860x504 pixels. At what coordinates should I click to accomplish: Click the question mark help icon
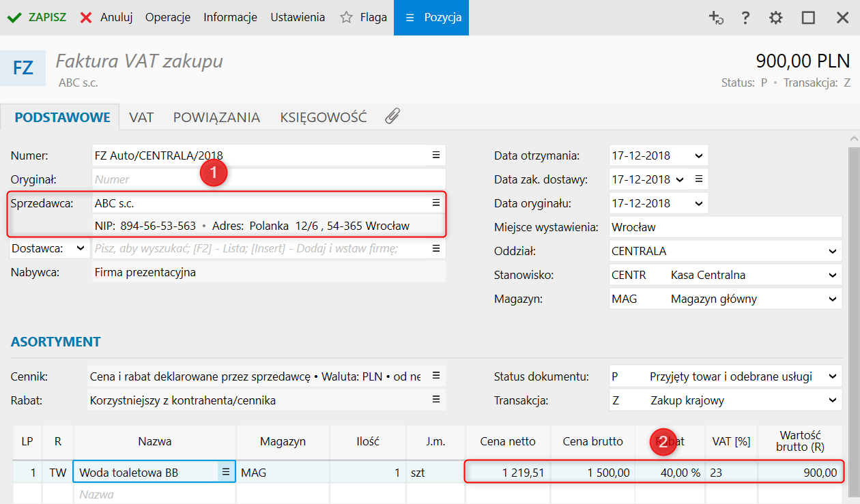pyautogui.click(x=746, y=18)
